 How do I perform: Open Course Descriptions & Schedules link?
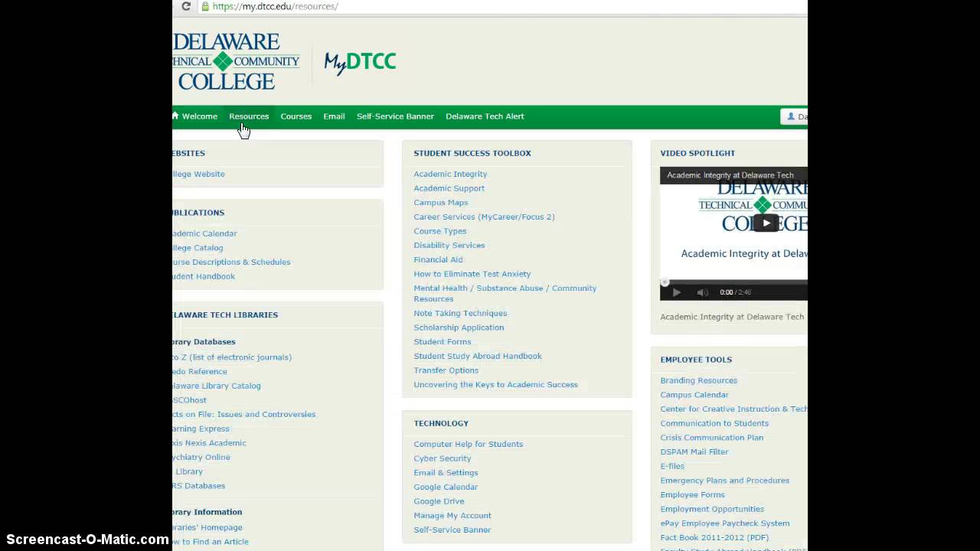tap(231, 262)
